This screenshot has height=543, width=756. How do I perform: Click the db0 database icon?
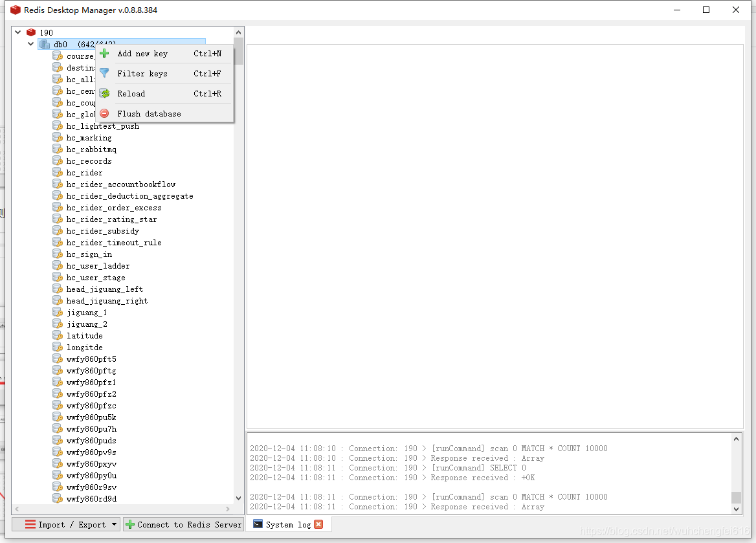45,45
